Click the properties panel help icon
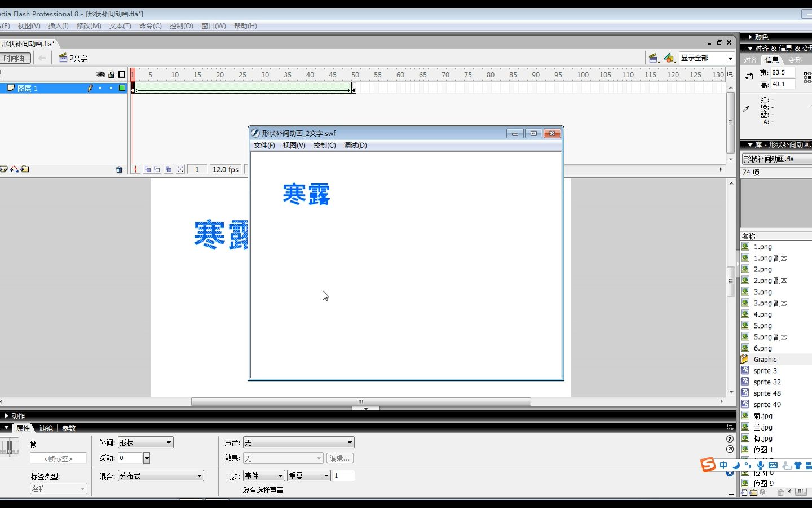The height and width of the screenshot is (508, 812). pyautogui.click(x=730, y=439)
